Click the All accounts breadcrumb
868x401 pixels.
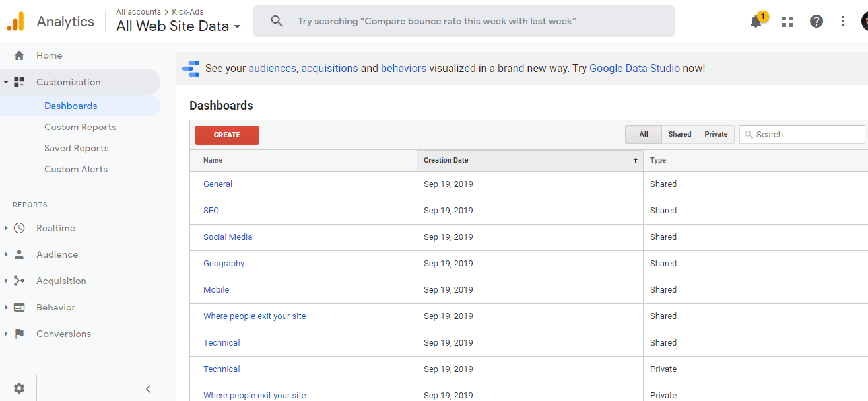coord(139,12)
